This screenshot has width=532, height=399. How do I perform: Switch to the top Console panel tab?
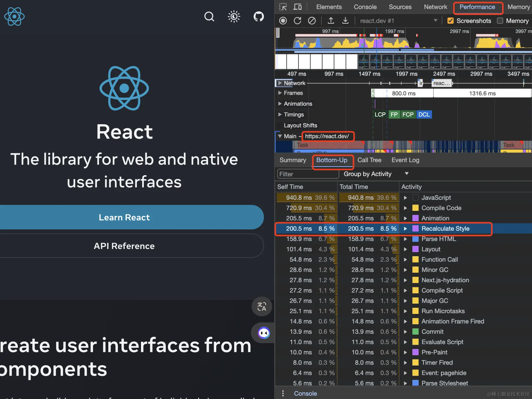pos(365,7)
